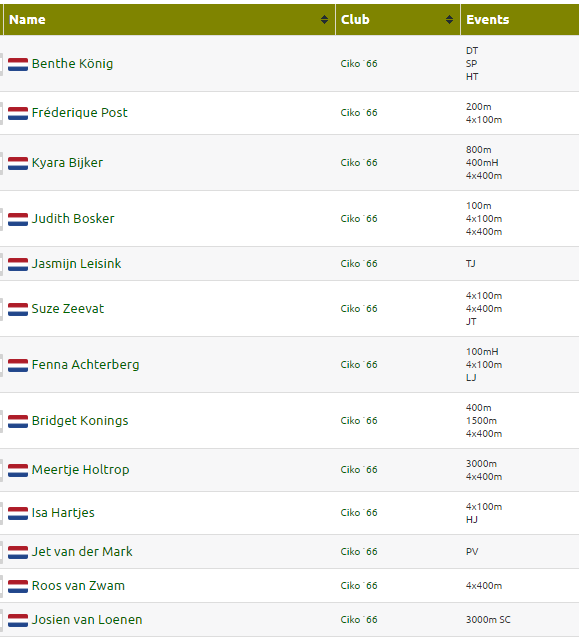579x639 pixels.
Task: Click Dutch flag beside Kyara Bijker
Action: click(x=18, y=163)
